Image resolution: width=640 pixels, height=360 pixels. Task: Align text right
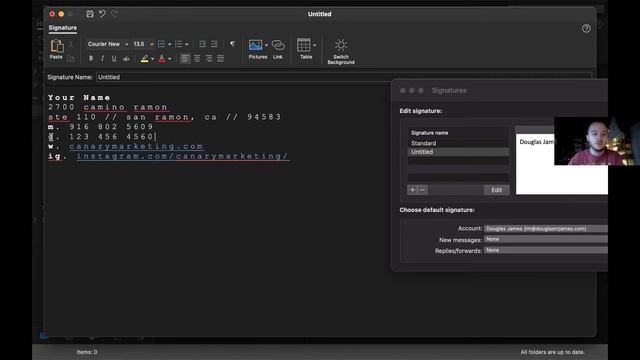pyautogui.click(x=209, y=59)
